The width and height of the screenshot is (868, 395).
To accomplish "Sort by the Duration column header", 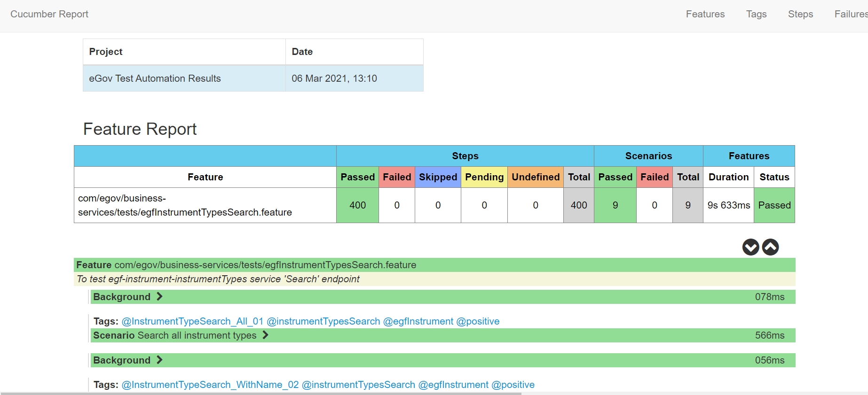I will pyautogui.click(x=728, y=177).
